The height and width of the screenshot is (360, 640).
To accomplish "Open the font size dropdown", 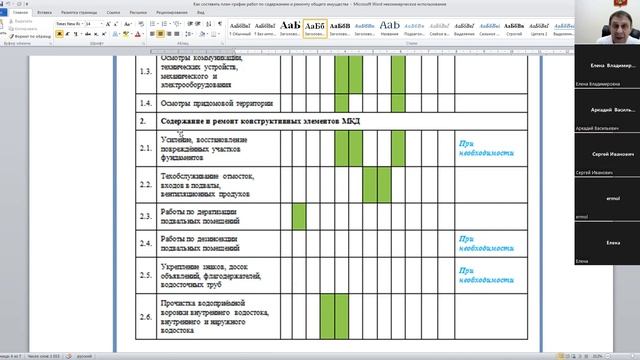I will [102, 24].
